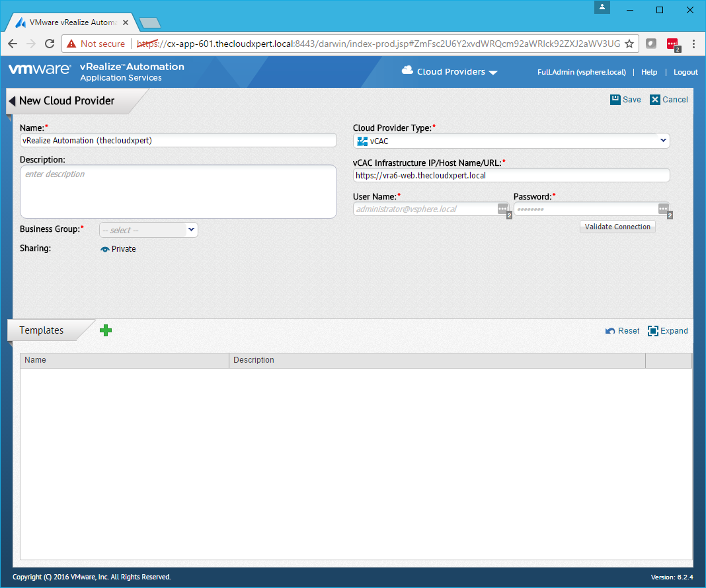The height and width of the screenshot is (588, 706).
Task: Click the Logout link
Action: [686, 72]
